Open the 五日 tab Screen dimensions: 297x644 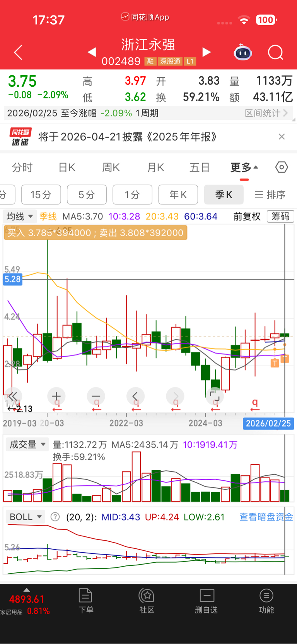point(200,167)
